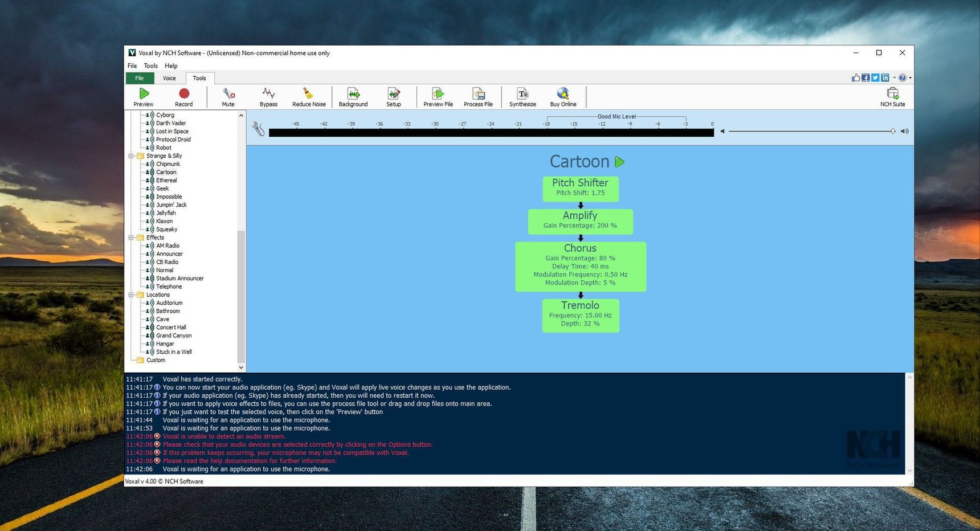Open the Synthesize text tool

(522, 97)
